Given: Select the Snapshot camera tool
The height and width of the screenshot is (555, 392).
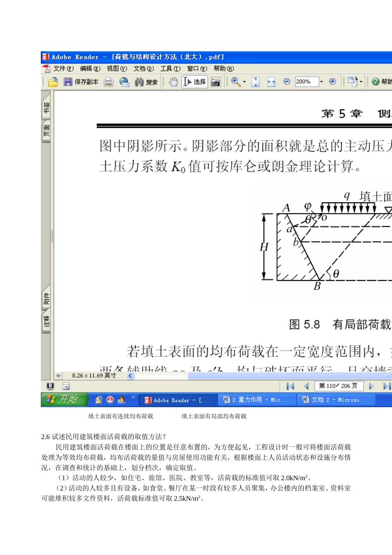Looking at the screenshot, I should [216, 82].
